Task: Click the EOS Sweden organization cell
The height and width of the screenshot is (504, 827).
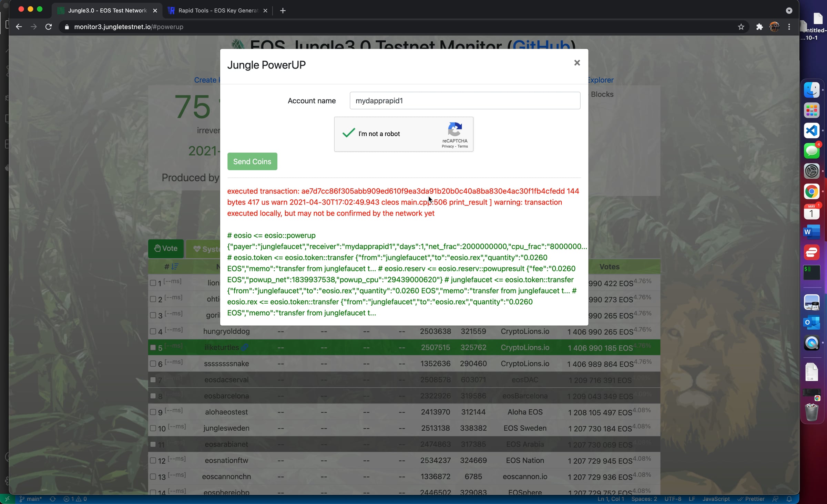Action: click(525, 428)
